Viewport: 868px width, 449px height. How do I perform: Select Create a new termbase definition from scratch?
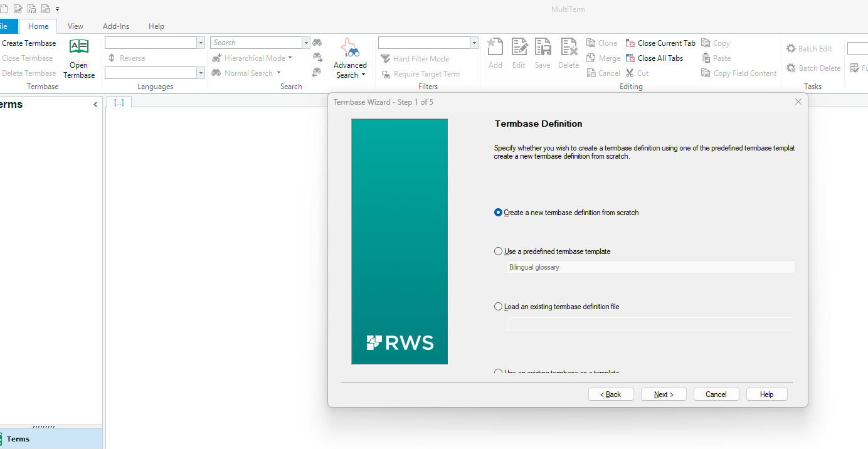(x=566, y=213)
